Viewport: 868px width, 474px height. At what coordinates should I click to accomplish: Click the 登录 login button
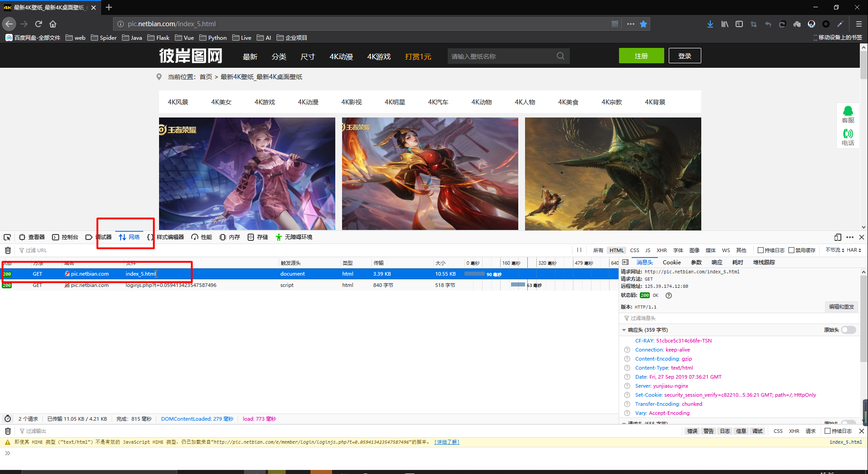point(685,56)
